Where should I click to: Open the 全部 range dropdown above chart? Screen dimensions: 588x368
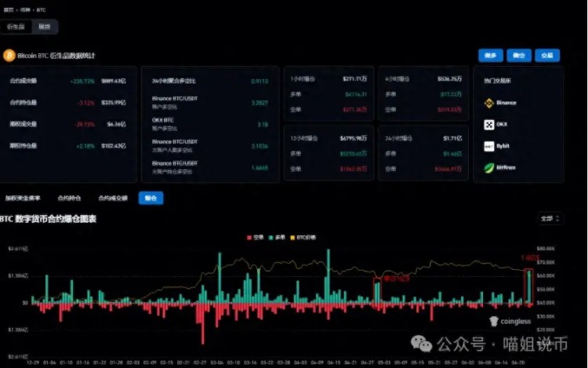tap(550, 218)
